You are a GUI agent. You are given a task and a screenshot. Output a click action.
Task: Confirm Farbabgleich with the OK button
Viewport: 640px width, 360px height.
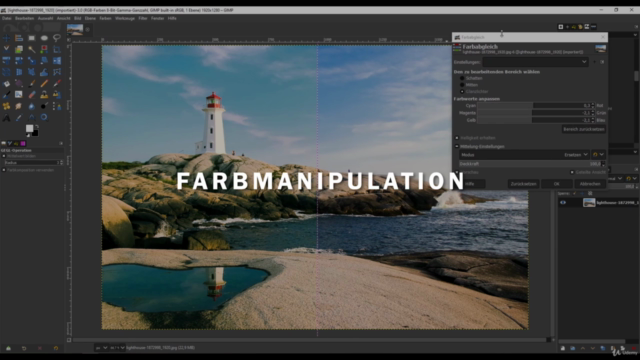556,184
